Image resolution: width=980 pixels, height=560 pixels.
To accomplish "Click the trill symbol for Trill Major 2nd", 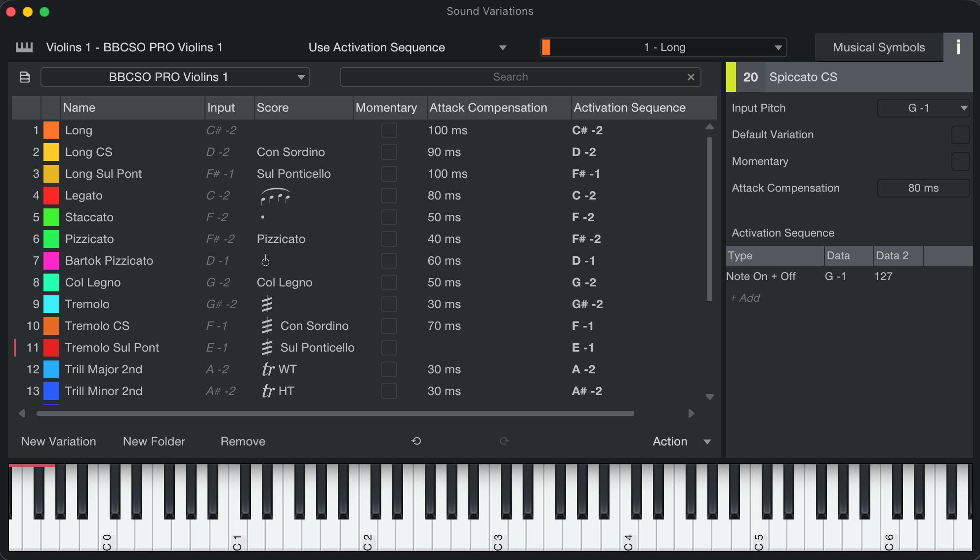I will [268, 369].
